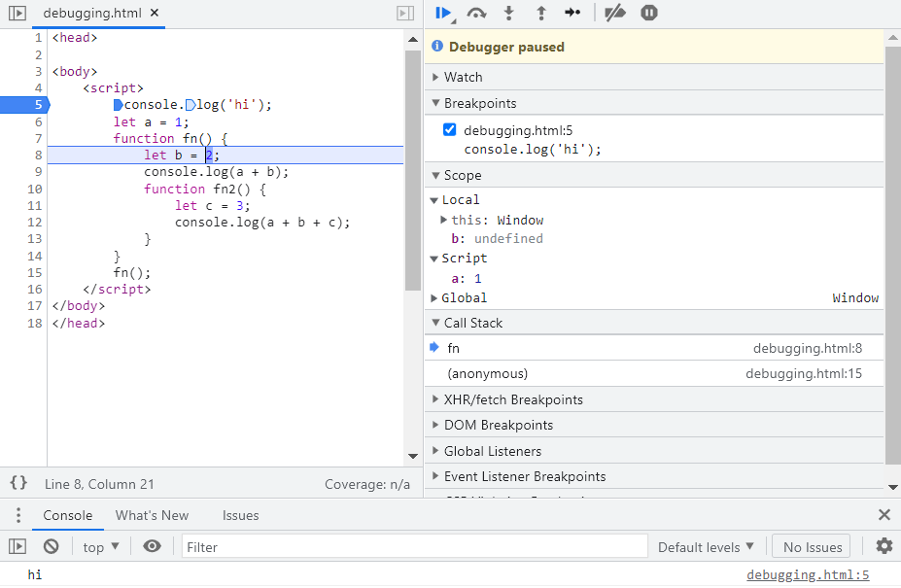901x588 pixels.
Task: Click the a: 1 script variable
Action: coord(466,279)
